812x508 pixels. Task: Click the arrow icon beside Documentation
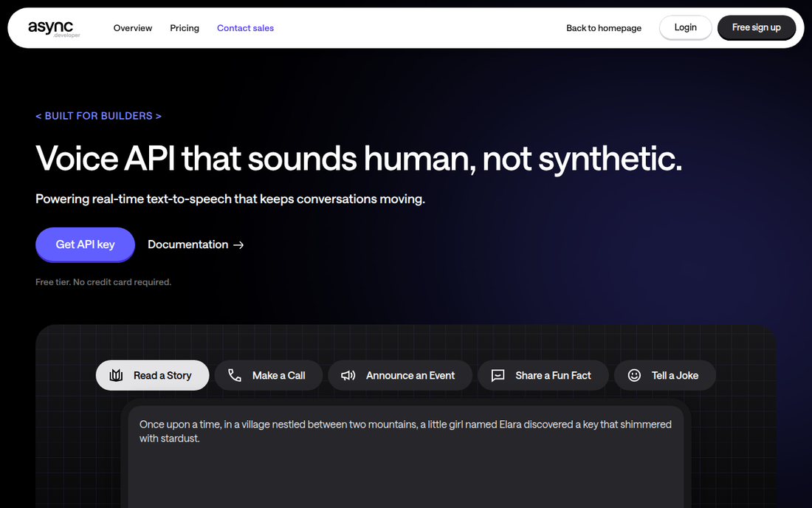coord(238,245)
